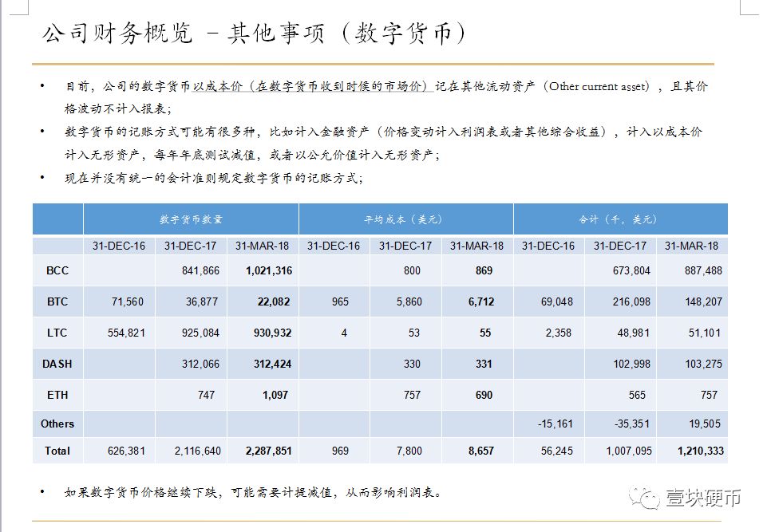Select the value 312,424 in DASH row
The image size is (767, 532).
tap(272, 365)
